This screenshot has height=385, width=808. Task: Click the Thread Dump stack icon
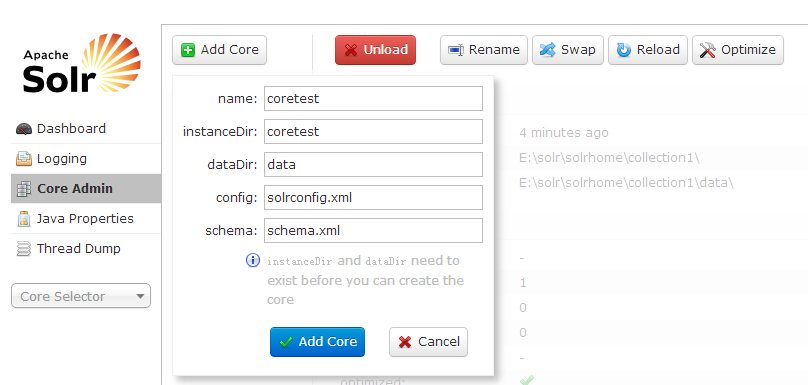[x=24, y=249]
